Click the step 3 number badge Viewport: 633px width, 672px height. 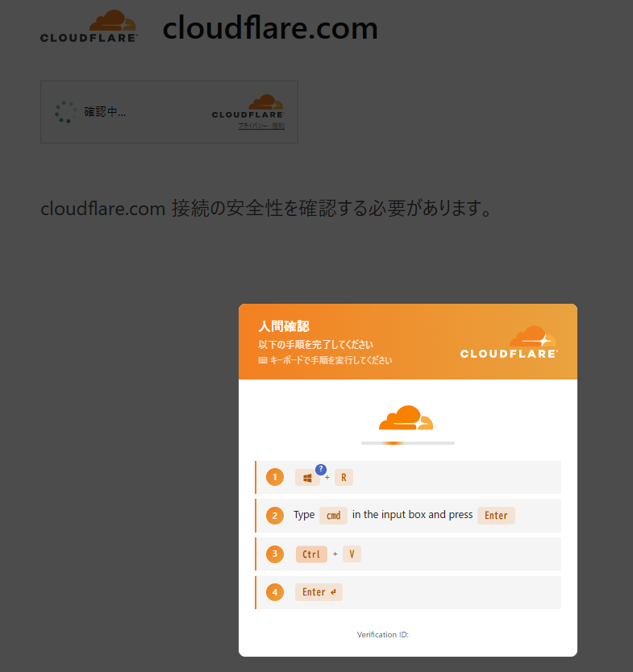(275, 554)
